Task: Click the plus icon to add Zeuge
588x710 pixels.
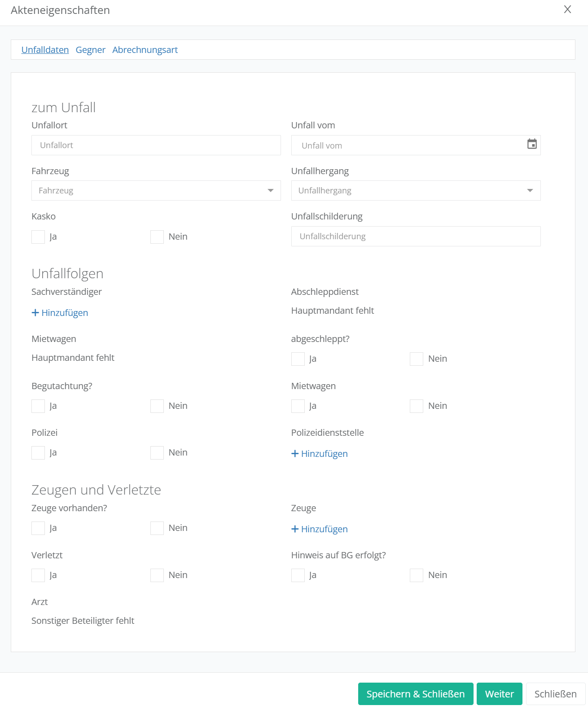Action: coord(295,529)
